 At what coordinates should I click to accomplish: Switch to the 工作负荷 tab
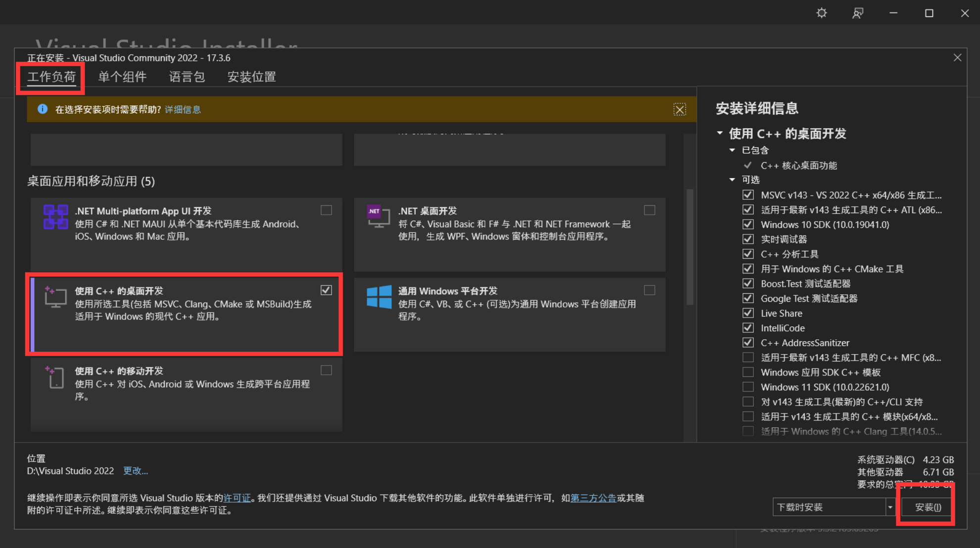[x=51, y=77]
